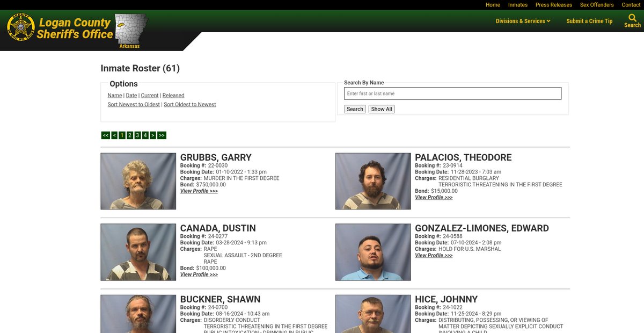This screenshot has width=644, height=333.
Task: Click the name heading GONZALEZ-LIMONES, EDWARD
Action: 482,228
